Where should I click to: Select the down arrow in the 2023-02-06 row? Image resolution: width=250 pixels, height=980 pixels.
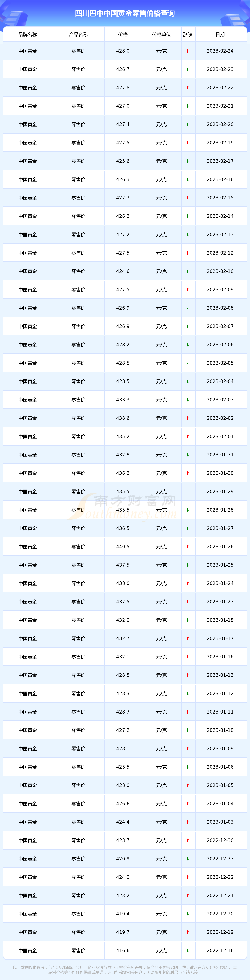pos(187,345)
